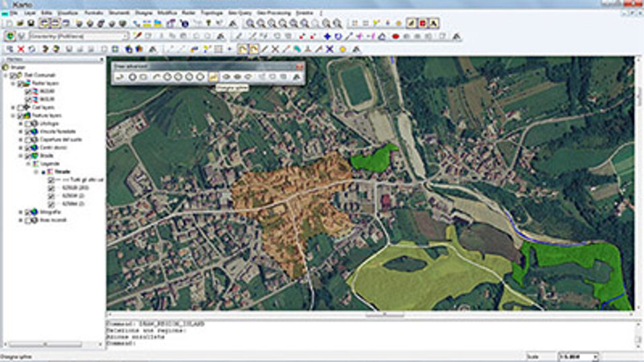Screen dimensions: 644x362
Task: Click the red ellipse icon in toolbar
Action: pos(396,36)
